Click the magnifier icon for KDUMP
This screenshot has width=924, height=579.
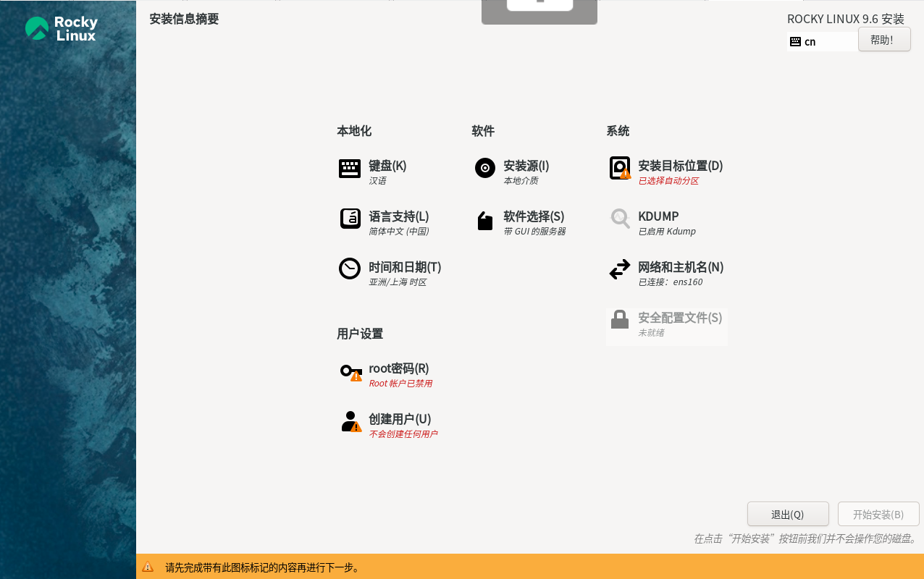(x=620, y=219)
